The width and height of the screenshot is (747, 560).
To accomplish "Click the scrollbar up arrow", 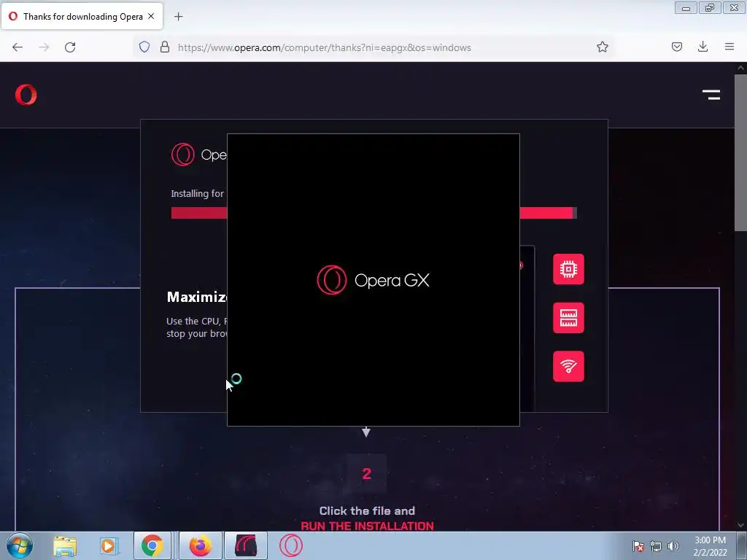I will click(740, 68).
